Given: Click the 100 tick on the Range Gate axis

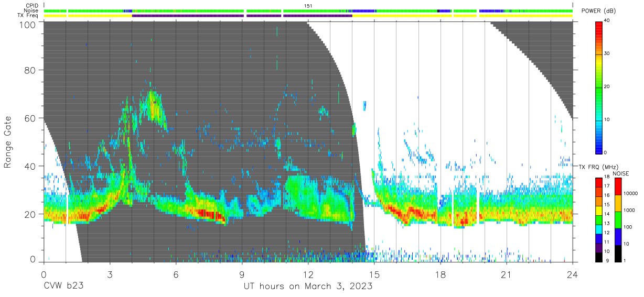Looking at the screenshot, I should [27, 24].
